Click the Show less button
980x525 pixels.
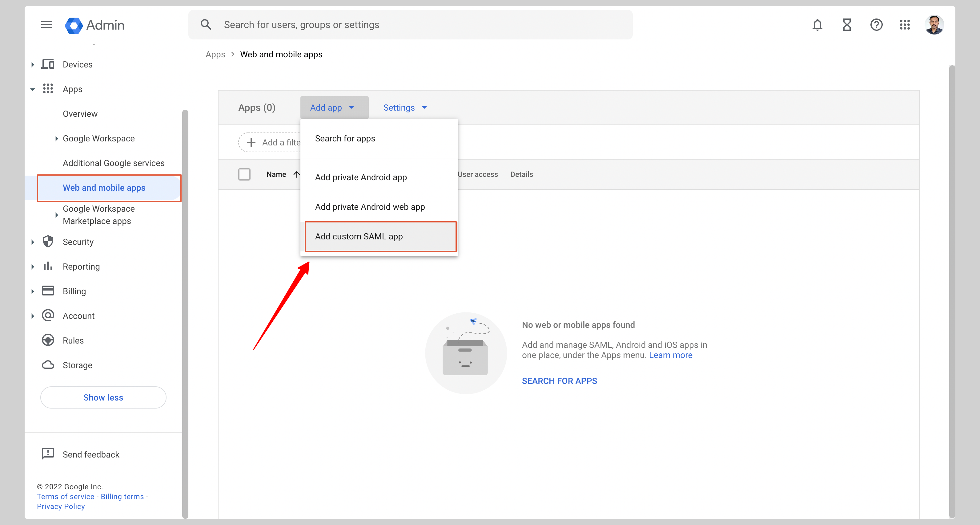click(x=103, y=397)
